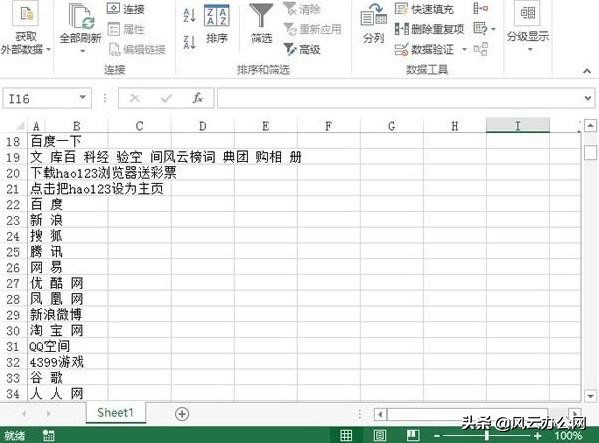Click Select All corner button

click(x=20, y=126)
